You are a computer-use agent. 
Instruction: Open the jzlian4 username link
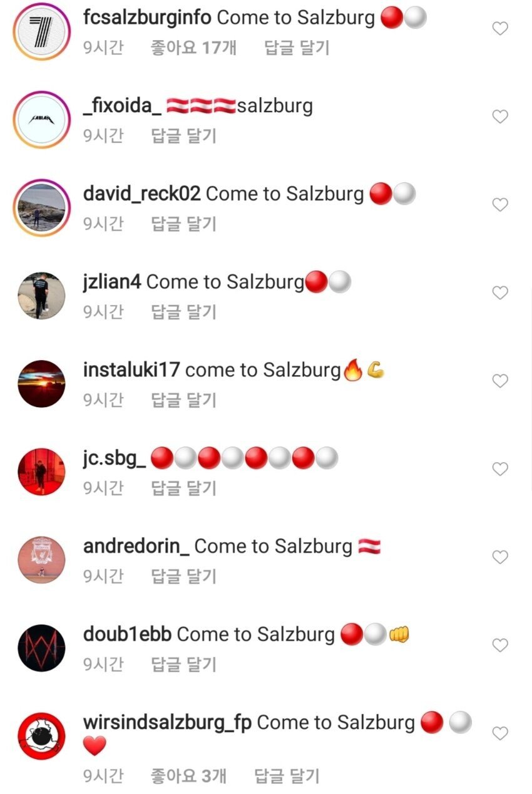click(112, 282)
